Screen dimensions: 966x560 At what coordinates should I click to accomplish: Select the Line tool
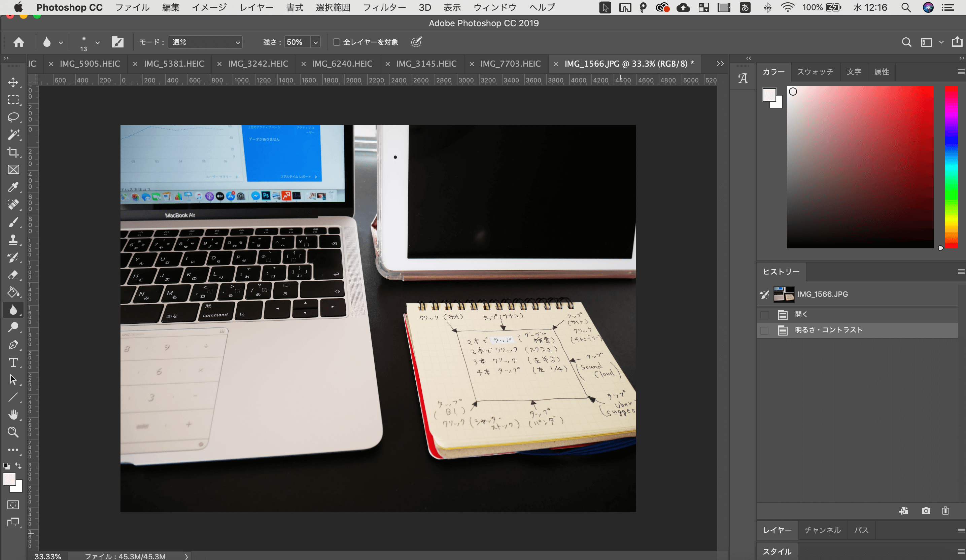click(13, 397)
